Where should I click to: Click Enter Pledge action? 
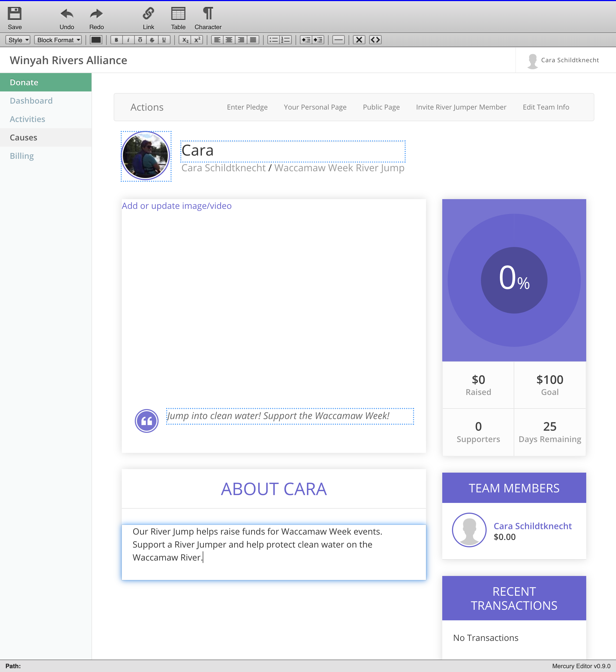pyautogui.click(x=247, y=107)
